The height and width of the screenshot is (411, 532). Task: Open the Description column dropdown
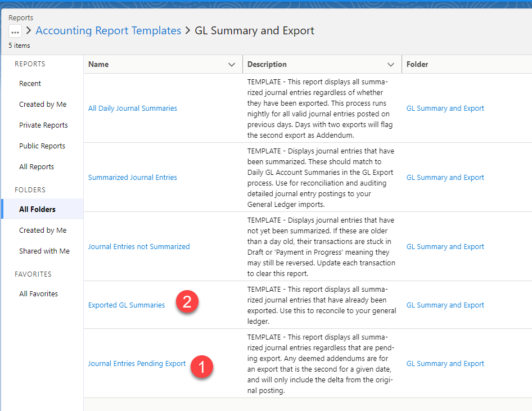(391, 64)
